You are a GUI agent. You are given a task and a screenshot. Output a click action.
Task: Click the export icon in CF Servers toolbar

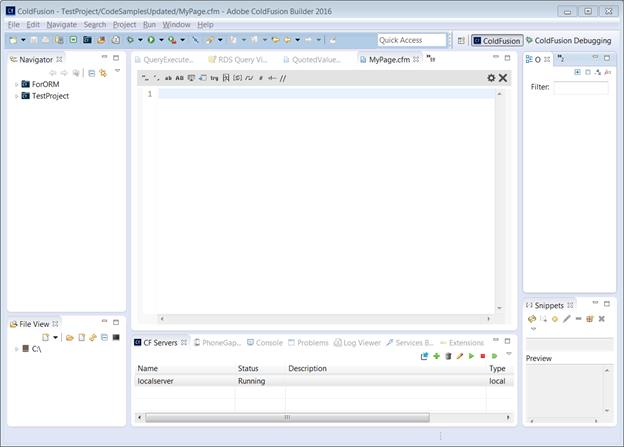pyautogui.click(x=424, y=356)
